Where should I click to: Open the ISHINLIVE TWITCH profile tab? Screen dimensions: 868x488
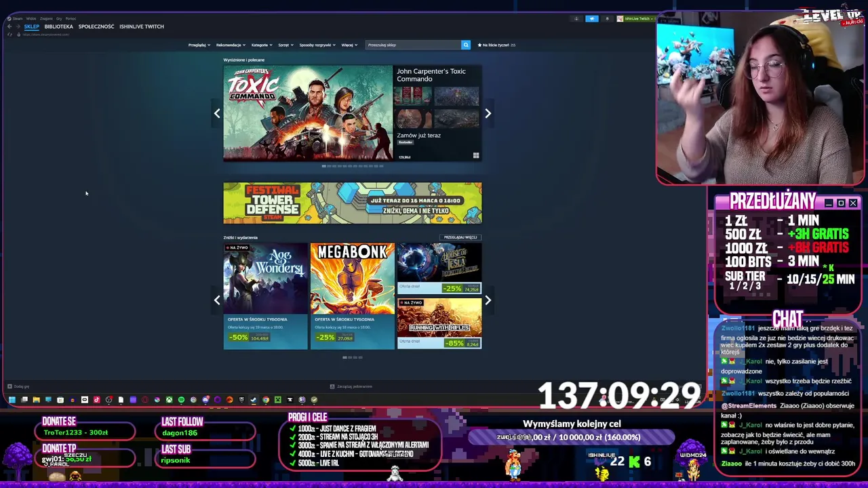point(142,26)
